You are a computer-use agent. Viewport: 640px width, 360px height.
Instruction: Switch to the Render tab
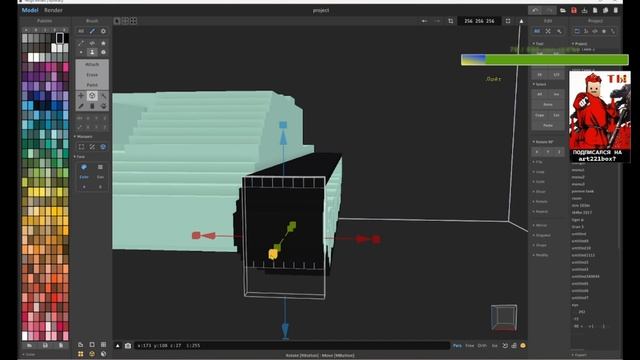[x=53, y=10]
